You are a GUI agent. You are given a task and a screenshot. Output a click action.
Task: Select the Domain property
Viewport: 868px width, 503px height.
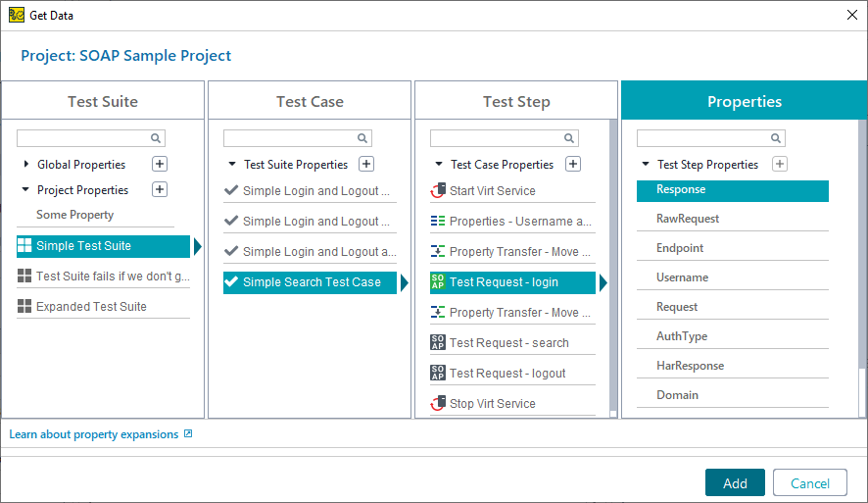733,394
